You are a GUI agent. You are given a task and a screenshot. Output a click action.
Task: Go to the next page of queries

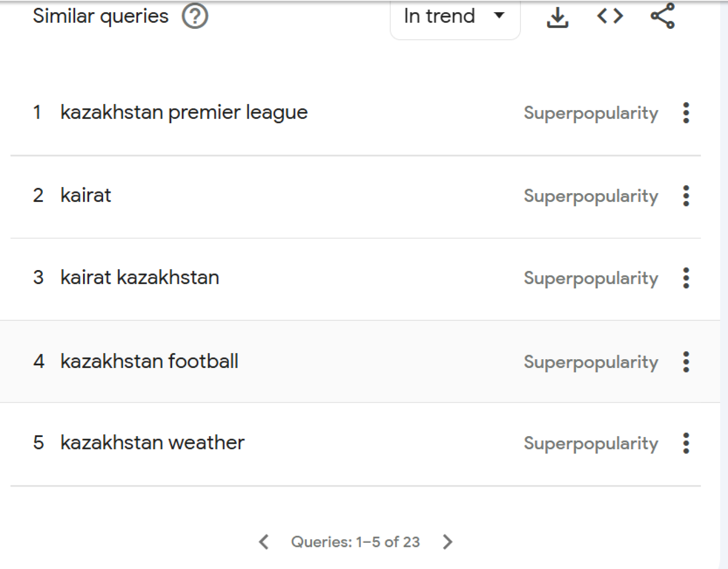tap(447, 542)
